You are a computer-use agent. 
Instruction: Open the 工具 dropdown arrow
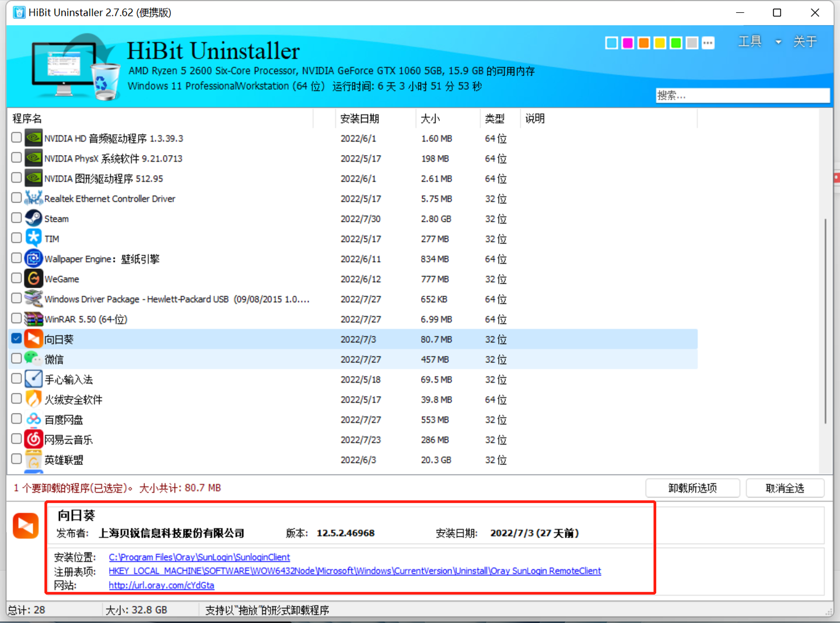point(779,41)
